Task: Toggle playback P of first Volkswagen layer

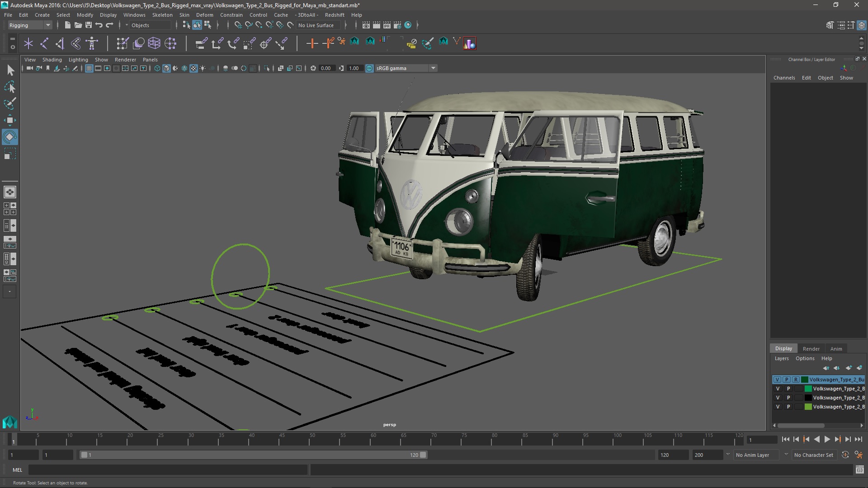Action: point(787,380)
